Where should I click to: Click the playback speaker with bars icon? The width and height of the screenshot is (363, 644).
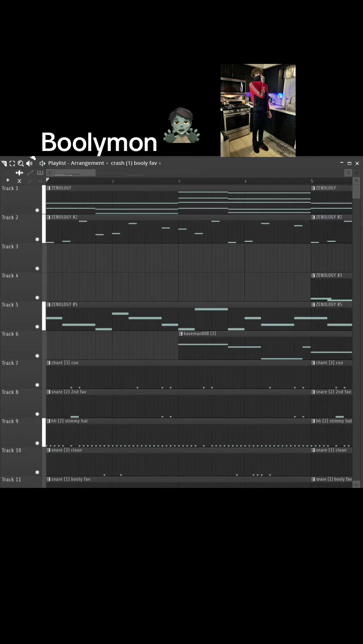pos(30,163)
